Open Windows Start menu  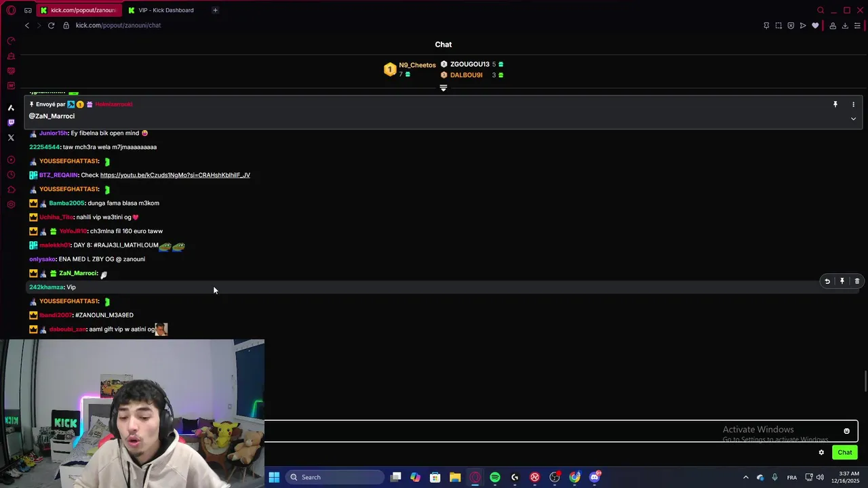coord(274,477)
